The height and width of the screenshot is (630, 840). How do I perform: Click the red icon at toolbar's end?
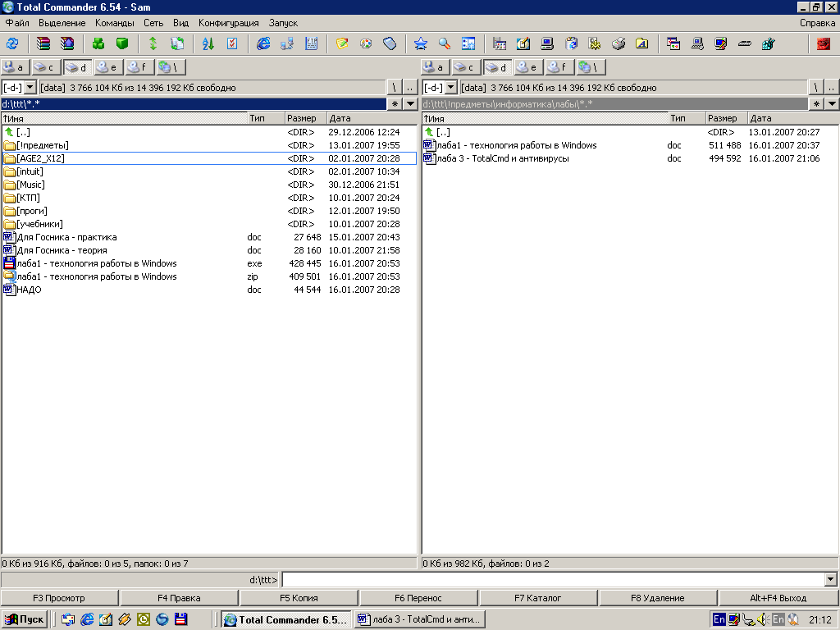pos(824,43)
